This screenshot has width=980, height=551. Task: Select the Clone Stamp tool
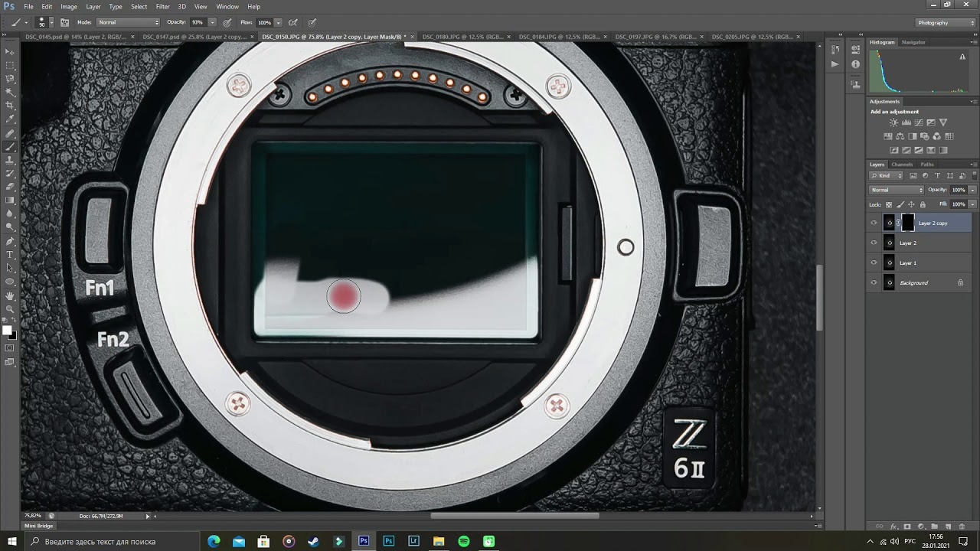(10, 159)
